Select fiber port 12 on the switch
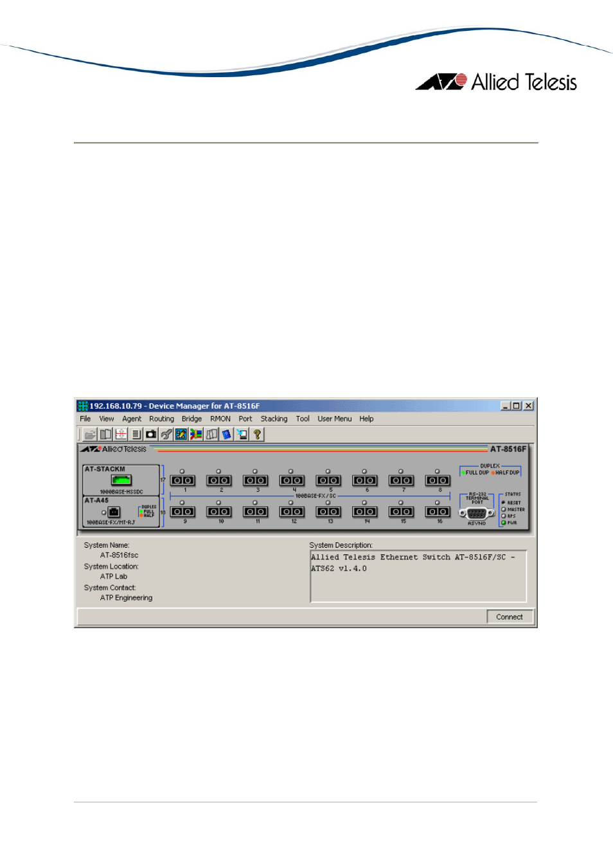This screenshot has width=613, height=868. pyautogui.click(x=292, y=512)
